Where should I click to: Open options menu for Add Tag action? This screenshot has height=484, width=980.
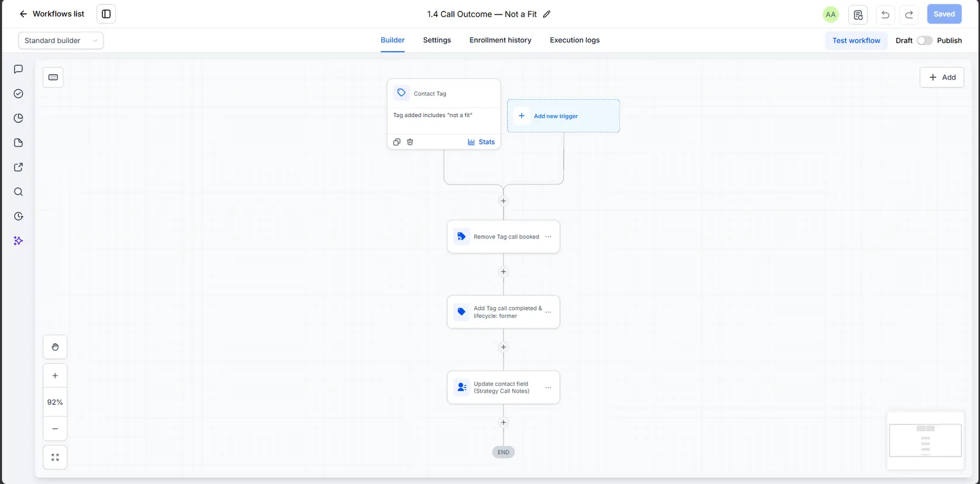click(x=548, y=312)
